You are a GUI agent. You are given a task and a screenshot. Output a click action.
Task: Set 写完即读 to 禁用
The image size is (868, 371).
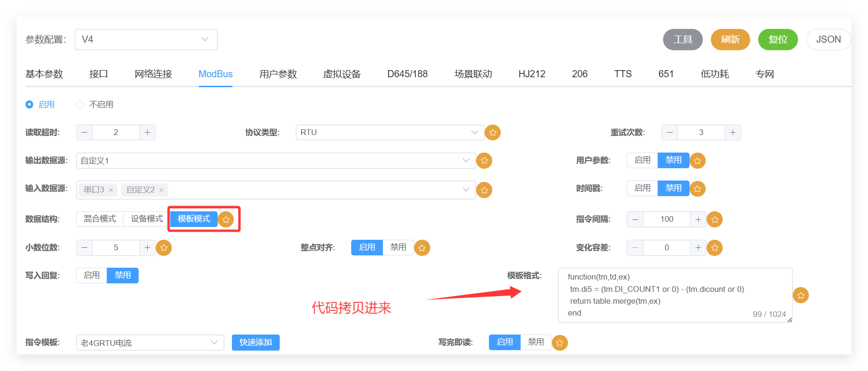(x=536, y=342)
